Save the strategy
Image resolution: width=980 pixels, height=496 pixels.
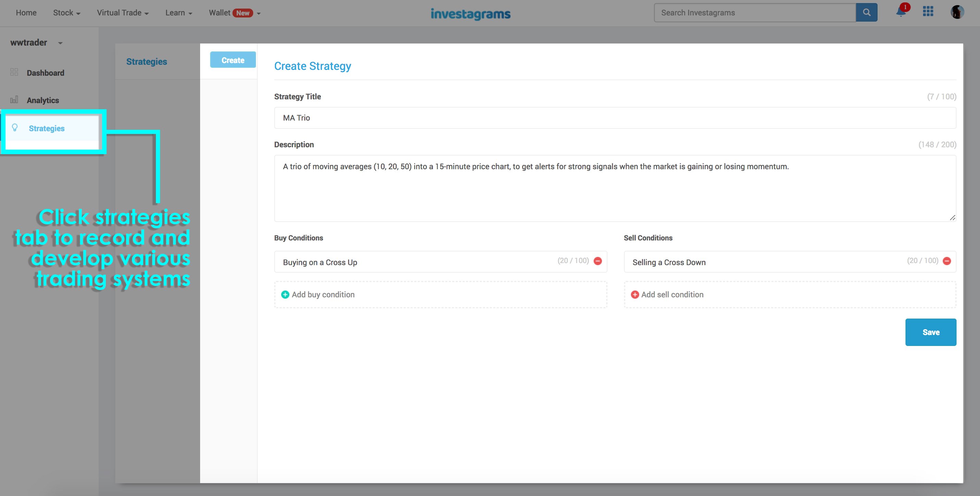coord(931,332)
